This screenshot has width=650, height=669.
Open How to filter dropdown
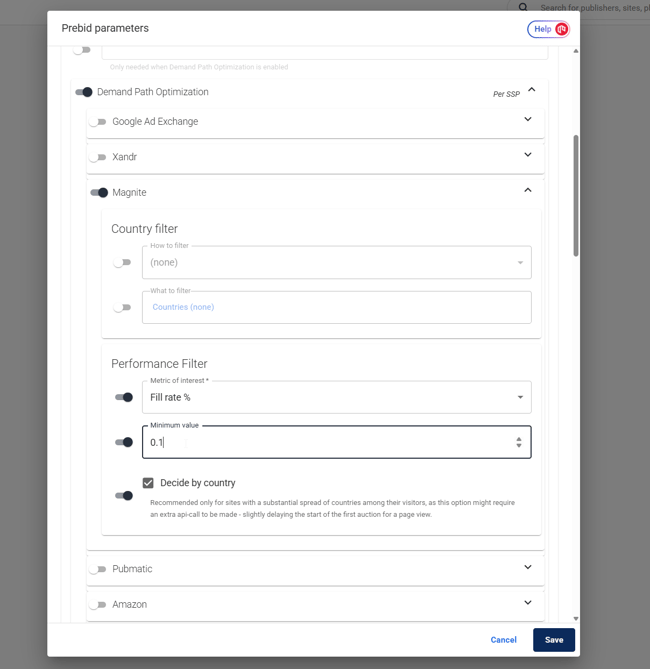(336, 262)
